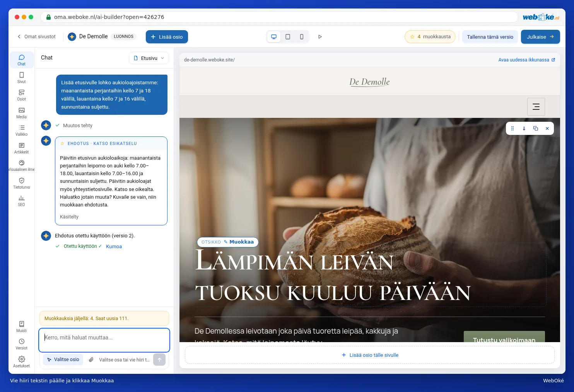
Task: Open preview via Avaa uudessa ikkunassa
Action: [527, 60]
